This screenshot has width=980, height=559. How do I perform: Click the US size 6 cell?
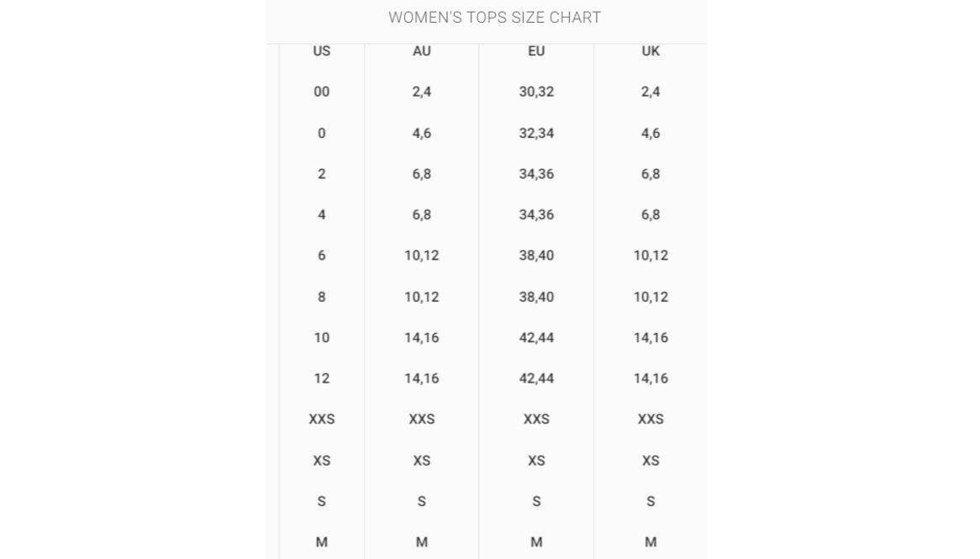pyautogui.click(x=321, y=255)
